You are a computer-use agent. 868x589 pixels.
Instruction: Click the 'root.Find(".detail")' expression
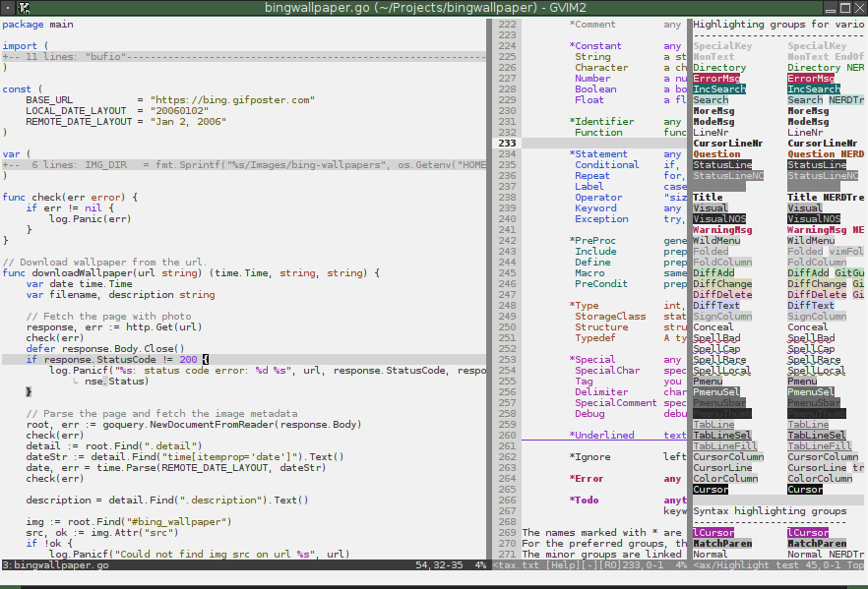coord(144,446)
